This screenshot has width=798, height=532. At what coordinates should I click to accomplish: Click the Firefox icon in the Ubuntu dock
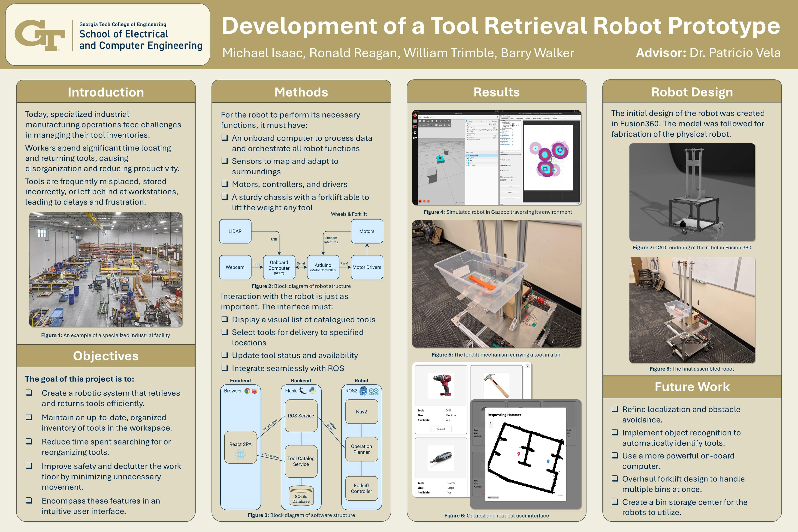click(415, 115)
